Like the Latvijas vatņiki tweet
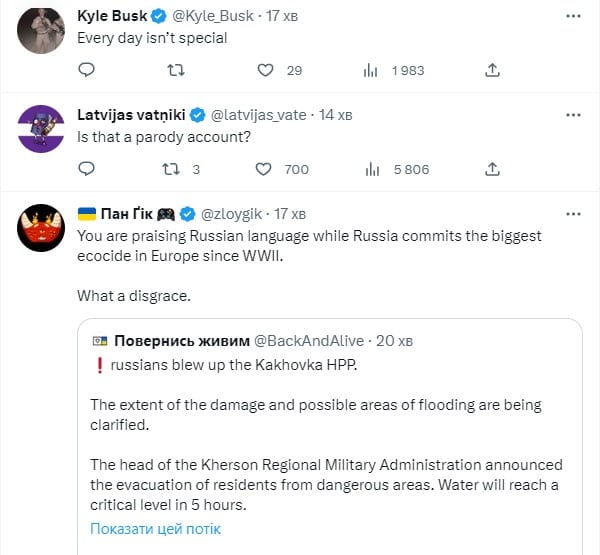Image resolution: width=600 pixels, height=555 pixels. (x=265, y=169)
